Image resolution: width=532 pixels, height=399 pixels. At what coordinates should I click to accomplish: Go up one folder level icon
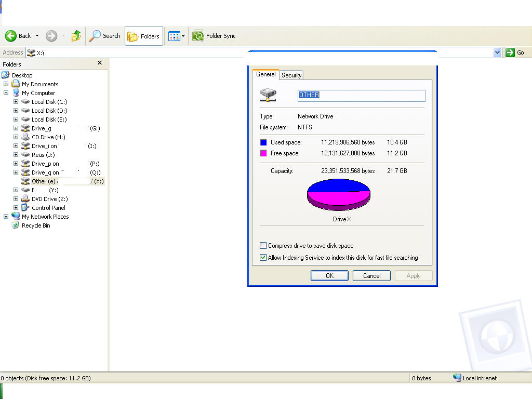(76, 36)
